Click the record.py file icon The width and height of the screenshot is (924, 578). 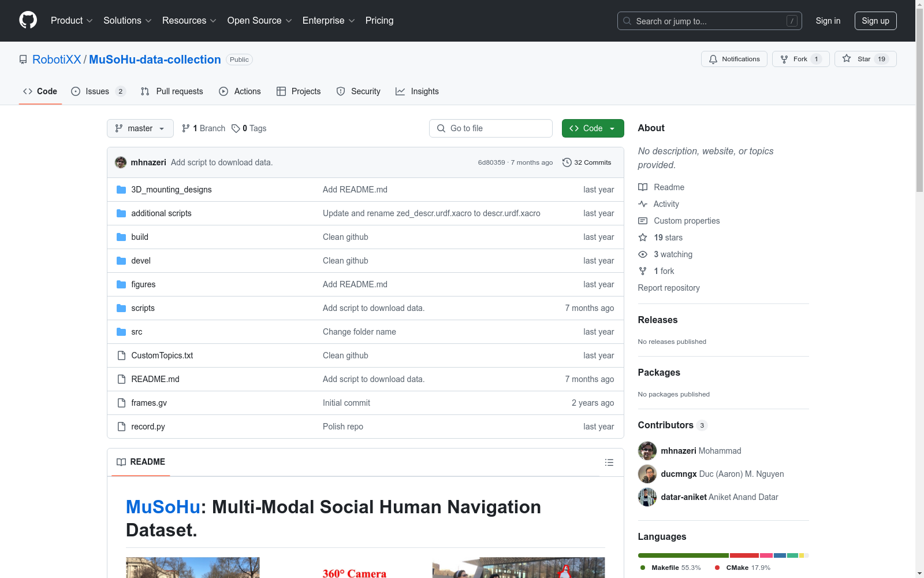coord(121,427)
